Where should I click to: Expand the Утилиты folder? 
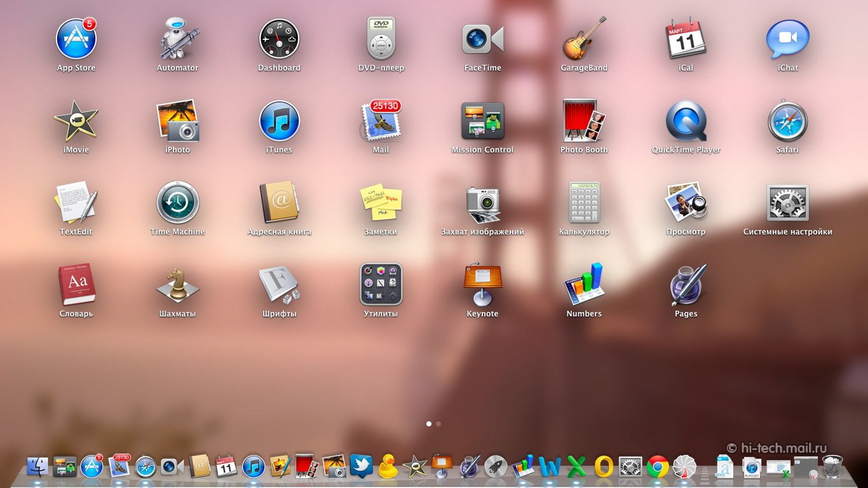point(381,285)
